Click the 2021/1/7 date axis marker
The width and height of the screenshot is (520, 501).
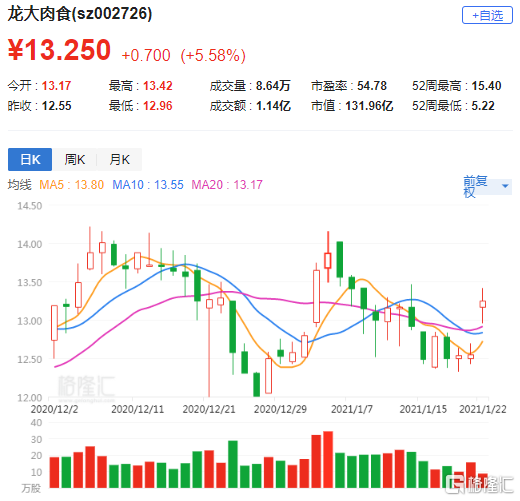(x=352, y=409)
